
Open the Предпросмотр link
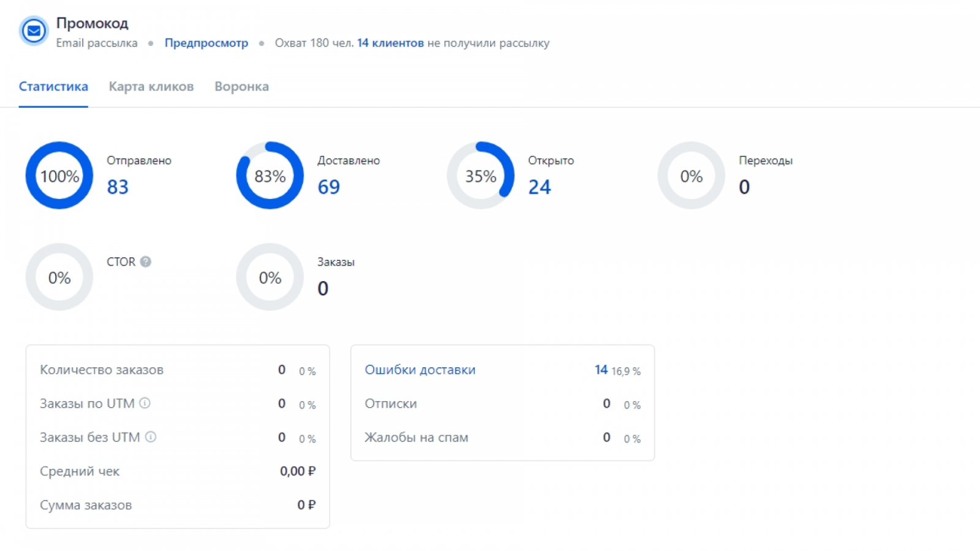pos(206,43)
